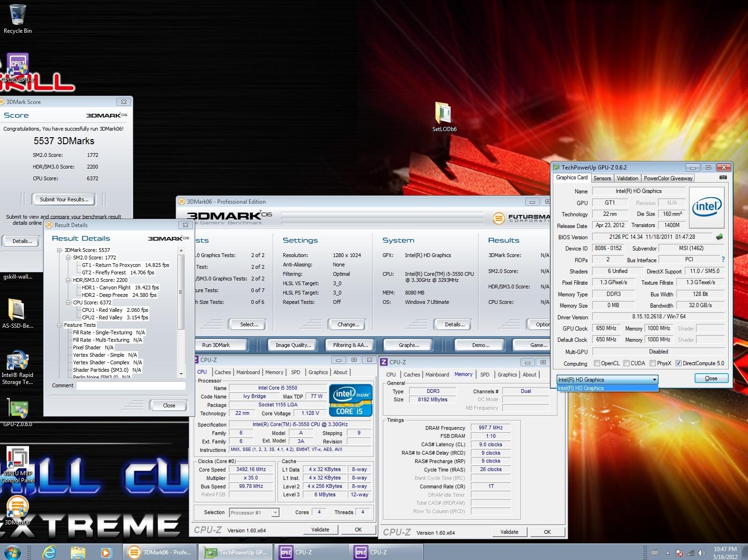Click the Image Quality... button

tap(293, 345)
